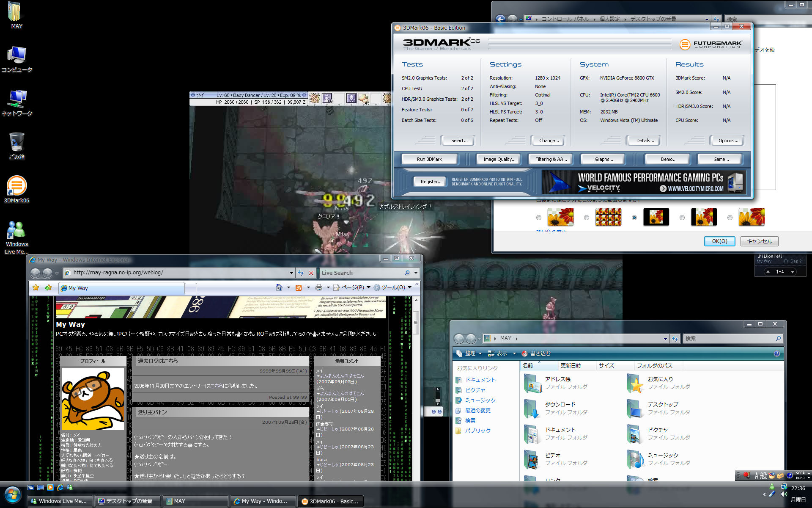This screenshot has width=812, height=508.
Task: Open dropdown arrow next to IE Home
Action: [x=288, y=287]
